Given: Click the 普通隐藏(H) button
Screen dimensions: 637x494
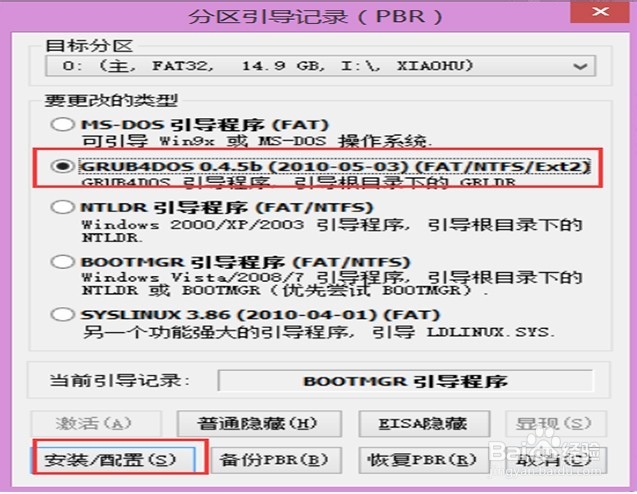Looking at the screenshot, I should pyautogui.click(x=259, y=423).
